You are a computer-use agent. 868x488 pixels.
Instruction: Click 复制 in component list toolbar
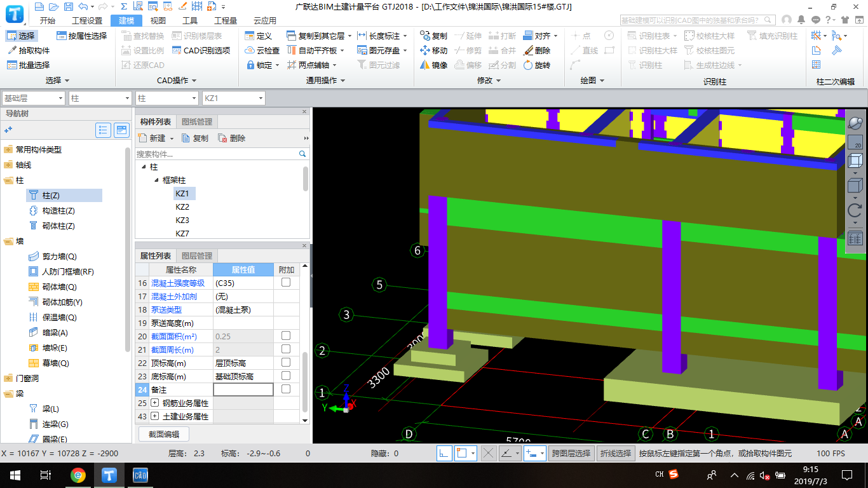click(194, 138)
